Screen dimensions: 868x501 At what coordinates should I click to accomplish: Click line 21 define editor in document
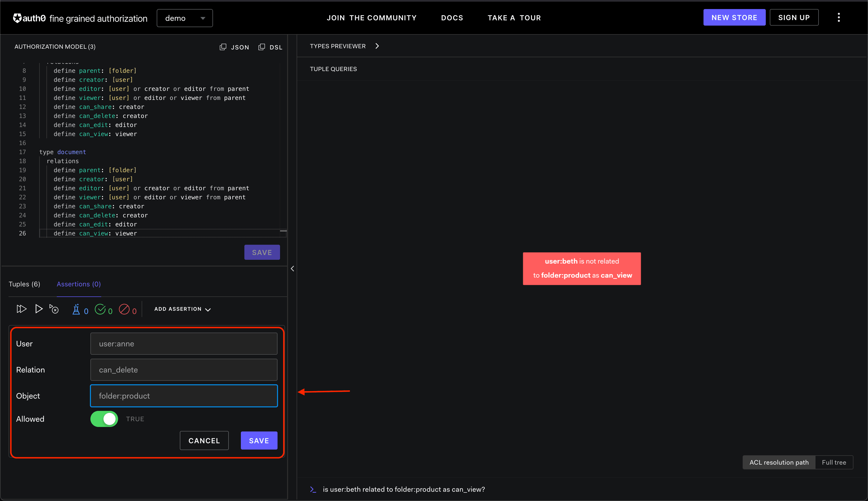tap(151, 188)
